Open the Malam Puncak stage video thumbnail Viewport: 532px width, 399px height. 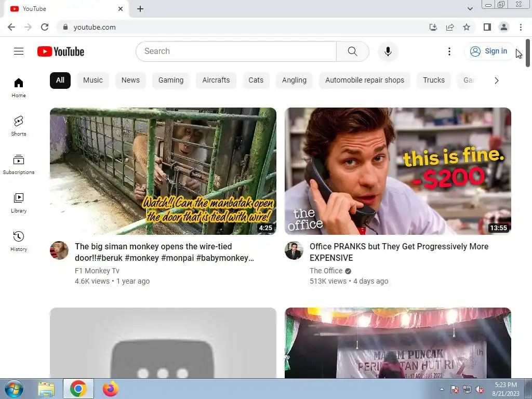397,343
